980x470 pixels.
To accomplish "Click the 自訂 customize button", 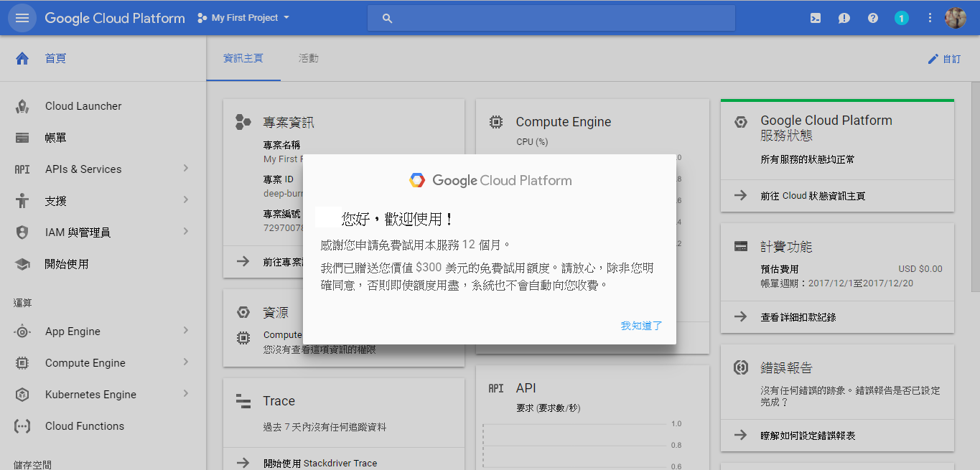I will tap(944, 59).
